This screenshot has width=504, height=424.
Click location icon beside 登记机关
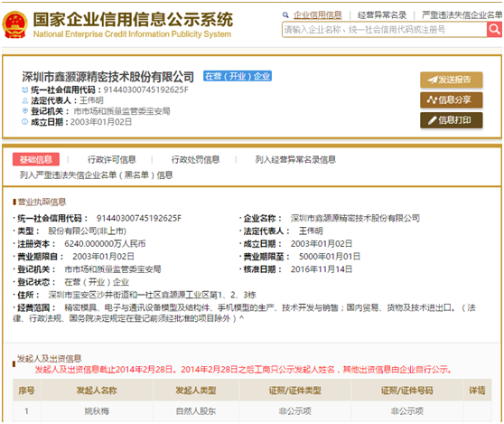click(24, 110)
